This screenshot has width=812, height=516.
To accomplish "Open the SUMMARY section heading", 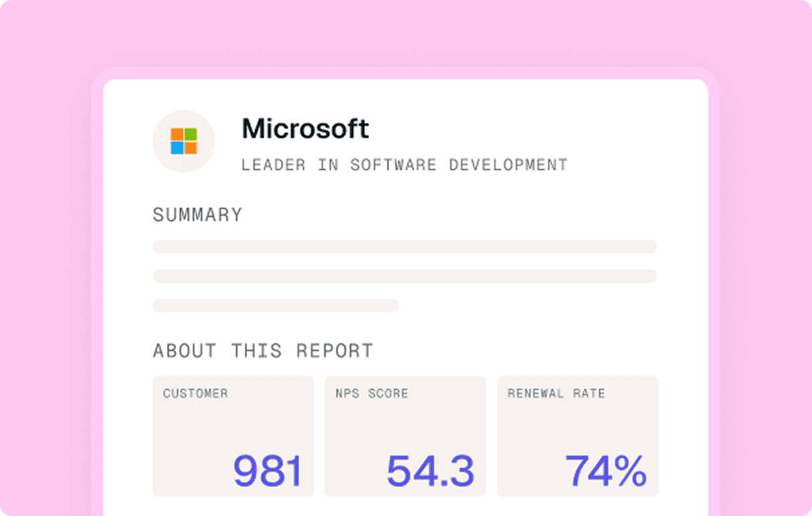I will (198, 215).
